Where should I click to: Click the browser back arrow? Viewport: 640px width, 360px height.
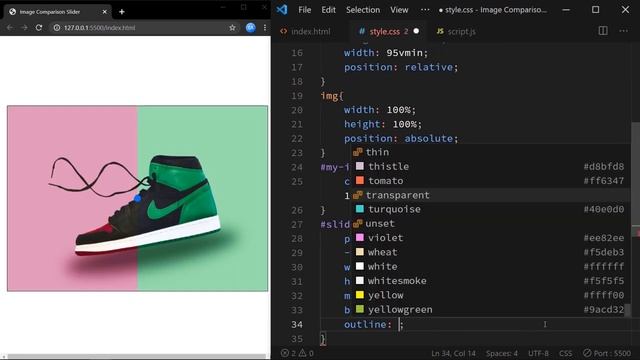tap(10, 27)
